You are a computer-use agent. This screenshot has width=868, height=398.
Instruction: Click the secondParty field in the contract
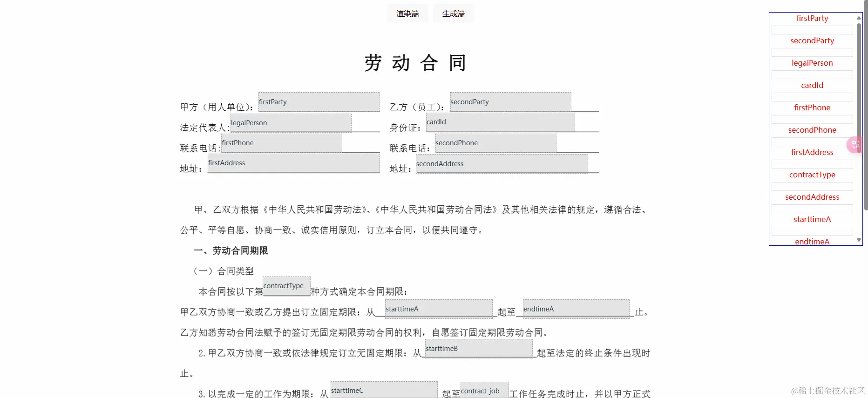point(510,101)
